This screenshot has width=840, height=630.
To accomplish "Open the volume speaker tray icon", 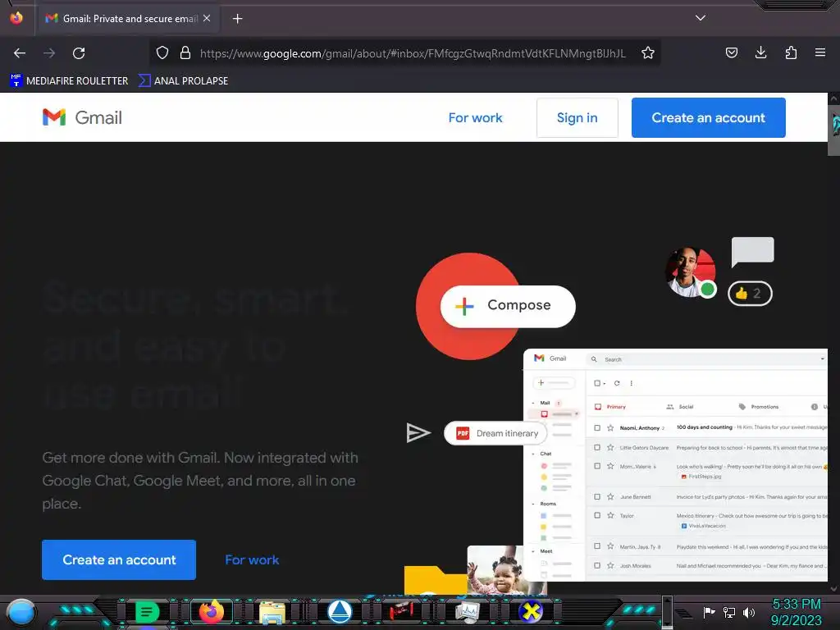I will pyautogui.click(x=748, y=612).
